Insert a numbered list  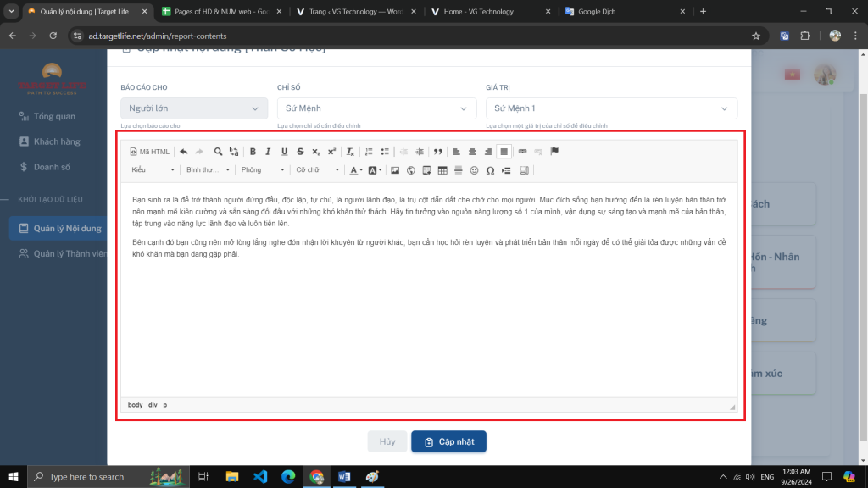pyautogui.click(x=369, y=152)
